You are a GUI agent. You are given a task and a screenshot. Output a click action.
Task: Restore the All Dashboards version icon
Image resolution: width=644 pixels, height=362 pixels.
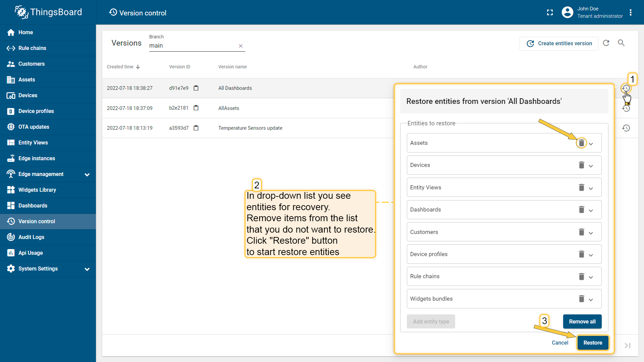pos(626,88)
